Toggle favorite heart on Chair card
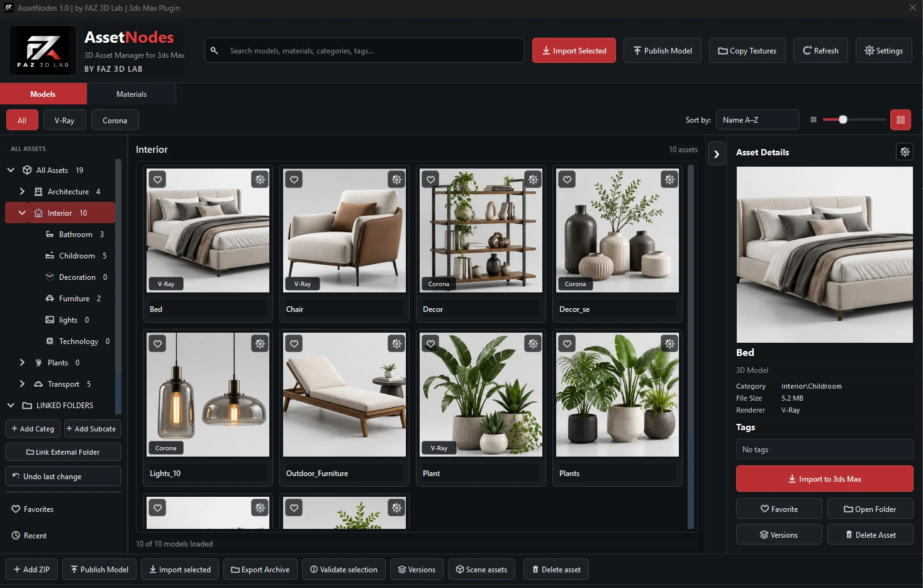Viewport: 923px width, 588px height. tap(294, 180)
